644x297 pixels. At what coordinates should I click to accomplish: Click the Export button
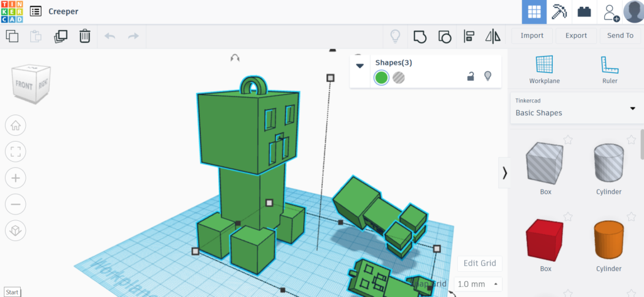576,36
